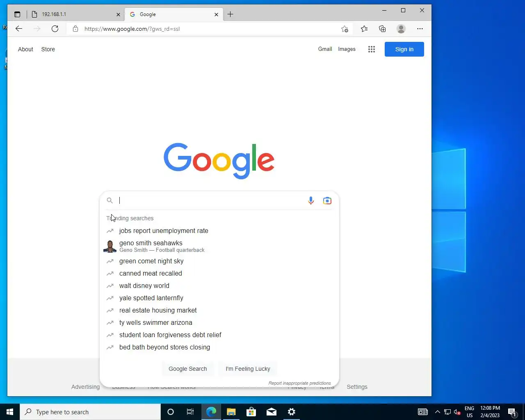The image size is (525, 420).
Task: Open Mail app from the taskbar
Action: coord(272,412)
